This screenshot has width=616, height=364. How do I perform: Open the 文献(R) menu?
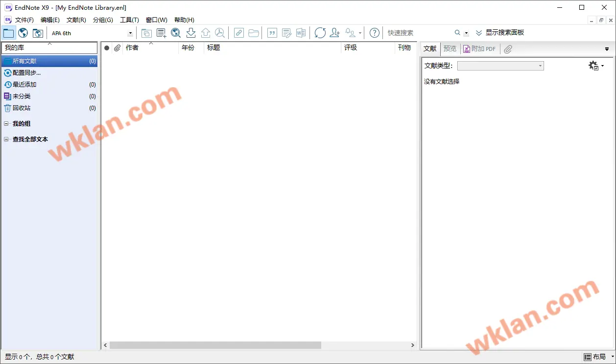click(x=76, y=20)
